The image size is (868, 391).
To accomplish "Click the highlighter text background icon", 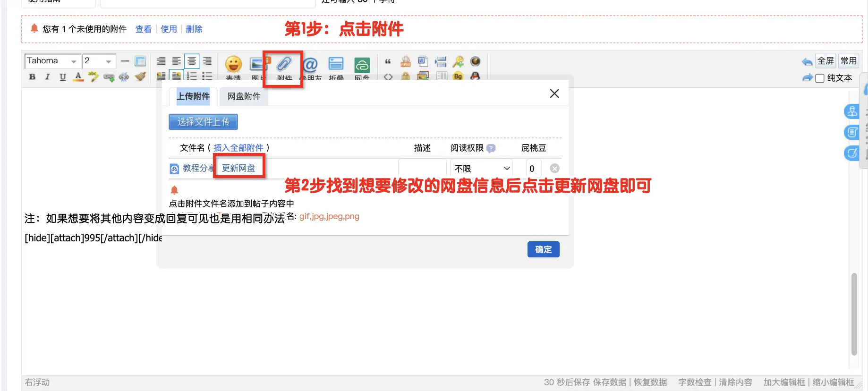I will coord(94,76).
